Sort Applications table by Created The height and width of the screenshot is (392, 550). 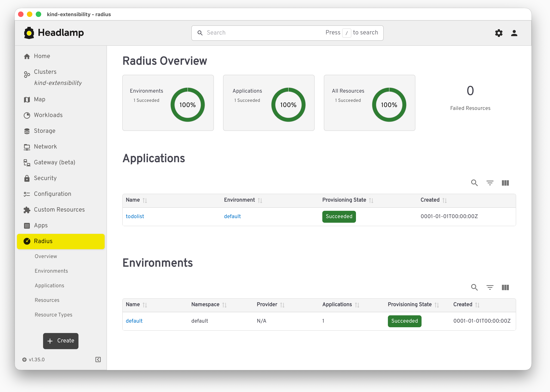click(445, 200)
